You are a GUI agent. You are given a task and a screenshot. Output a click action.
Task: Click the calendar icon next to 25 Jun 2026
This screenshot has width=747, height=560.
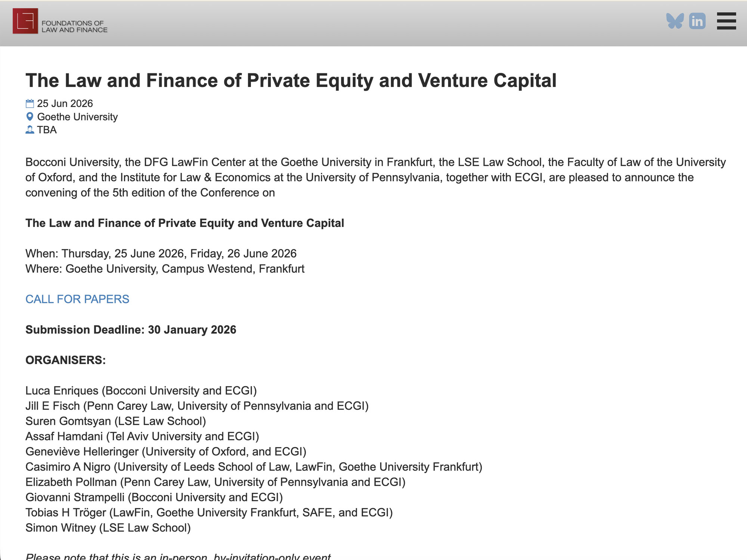point(30,103)
